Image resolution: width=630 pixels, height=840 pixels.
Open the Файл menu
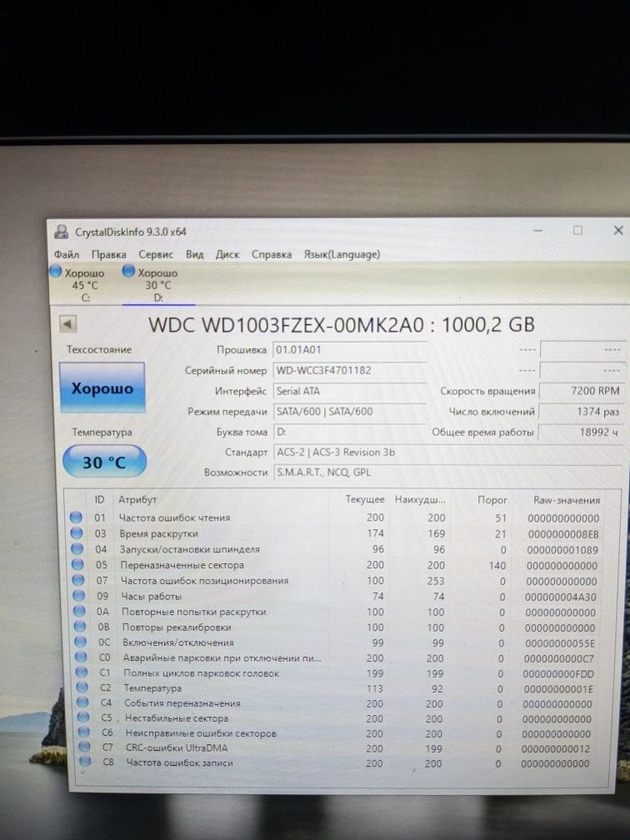click(67, 254)
